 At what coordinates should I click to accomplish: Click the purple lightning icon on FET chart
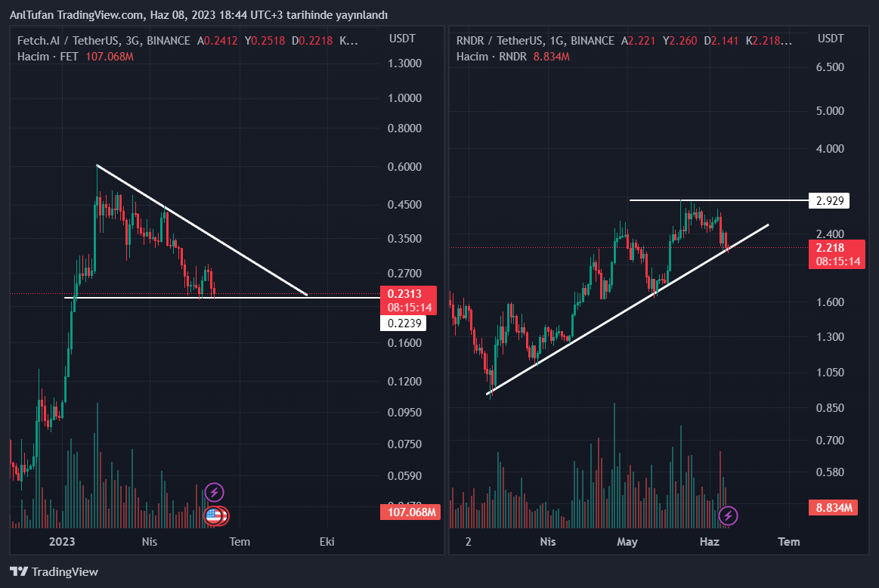[x=214, y=493]
